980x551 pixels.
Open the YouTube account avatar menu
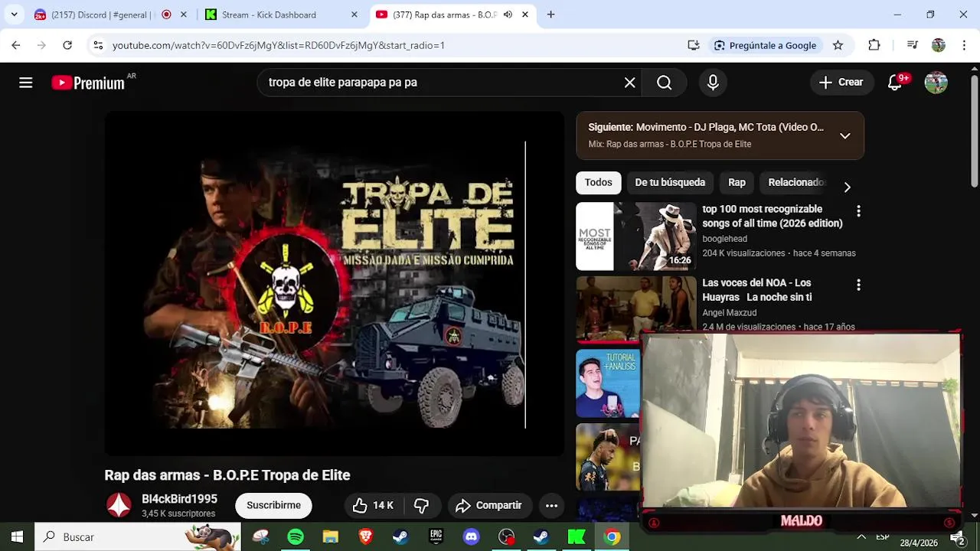936,83
